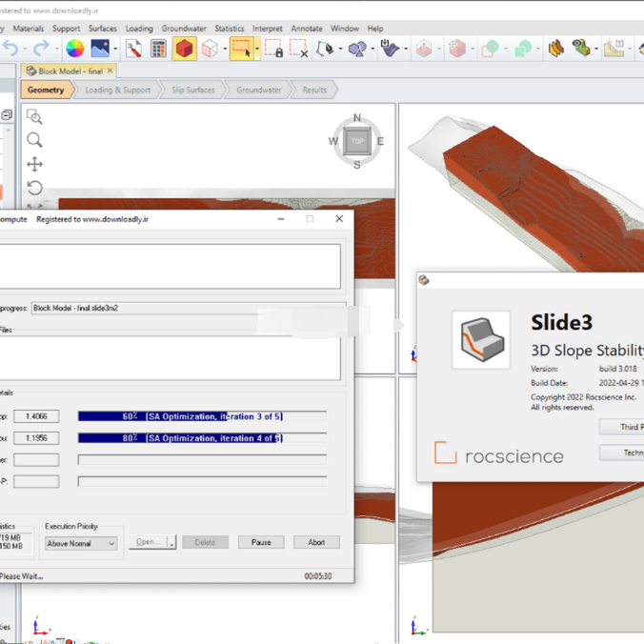644x644 pixels.
Task: Click the green subtract boolean icon
Action: click(x=490, y=49)
